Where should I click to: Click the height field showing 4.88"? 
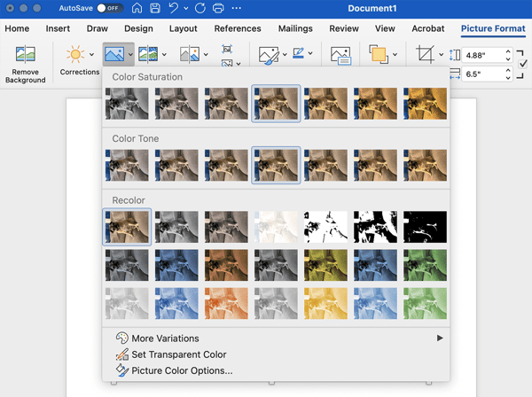click(483, 55)
